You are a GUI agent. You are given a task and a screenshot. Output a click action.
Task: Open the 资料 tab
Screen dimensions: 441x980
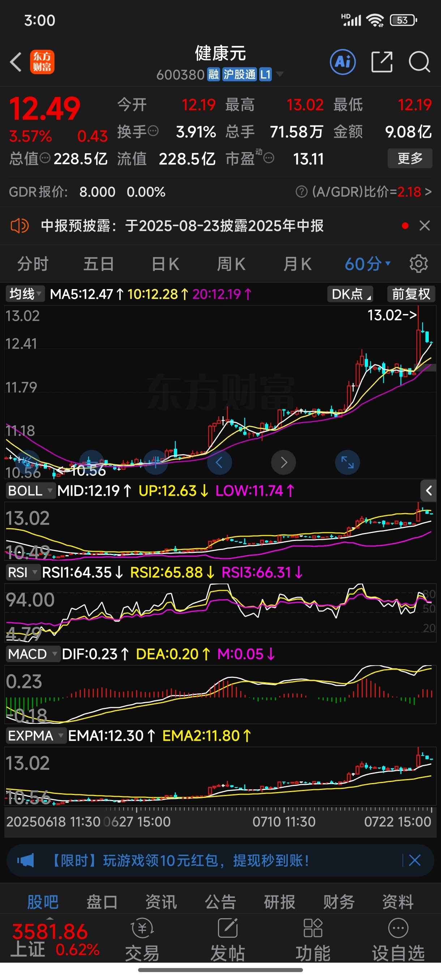[x=398, y=902]
